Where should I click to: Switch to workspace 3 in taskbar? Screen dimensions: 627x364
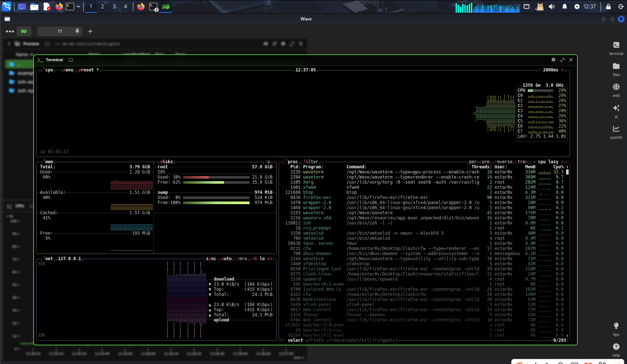(114, 7)
